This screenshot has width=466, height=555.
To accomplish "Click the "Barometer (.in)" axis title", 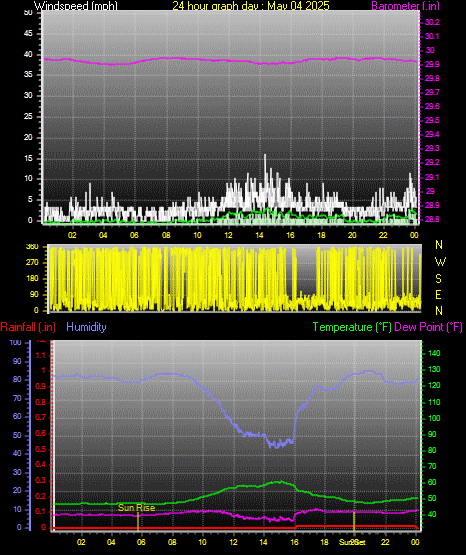I will pyautogui.click(x=405, y=6).
